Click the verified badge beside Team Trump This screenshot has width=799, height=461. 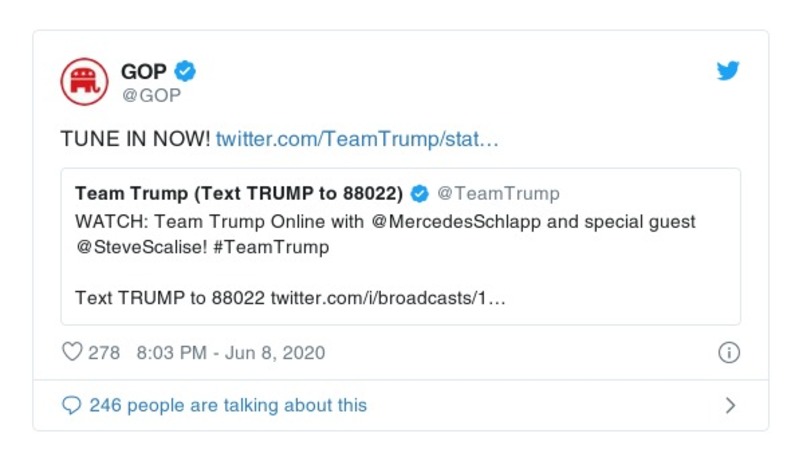(421, 194)
